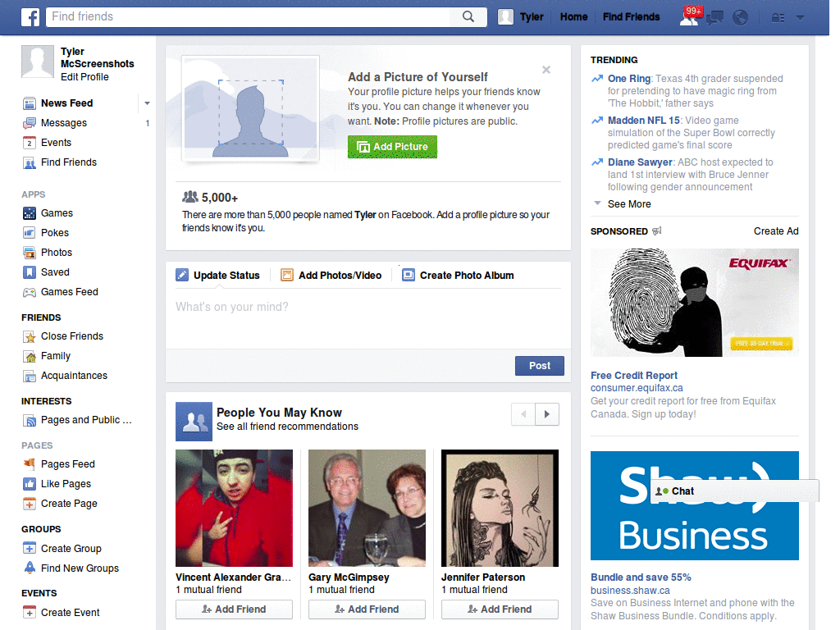Viewport: 840px width, 630px height.
Task: Click the search magnifier icon
Action: pos(468,16)
